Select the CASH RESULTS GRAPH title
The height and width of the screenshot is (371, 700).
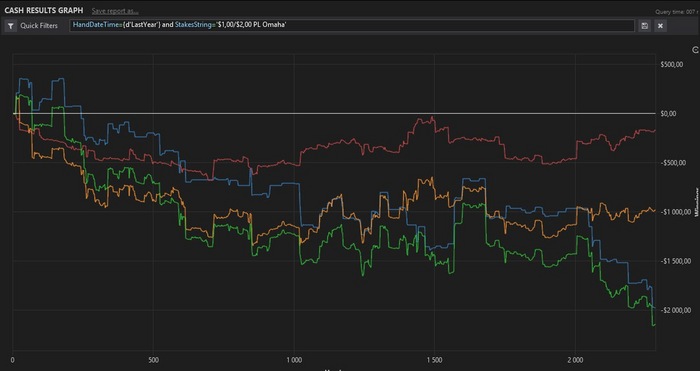(x=44, y=10)
